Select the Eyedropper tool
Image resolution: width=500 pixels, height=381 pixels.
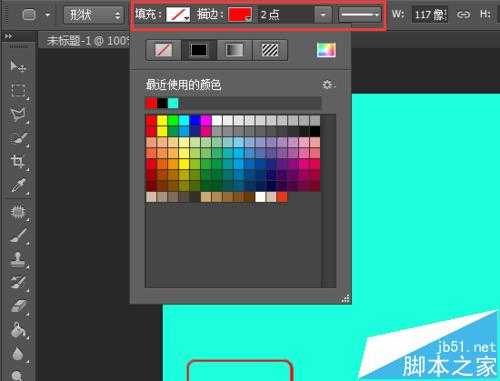(18, 186)
